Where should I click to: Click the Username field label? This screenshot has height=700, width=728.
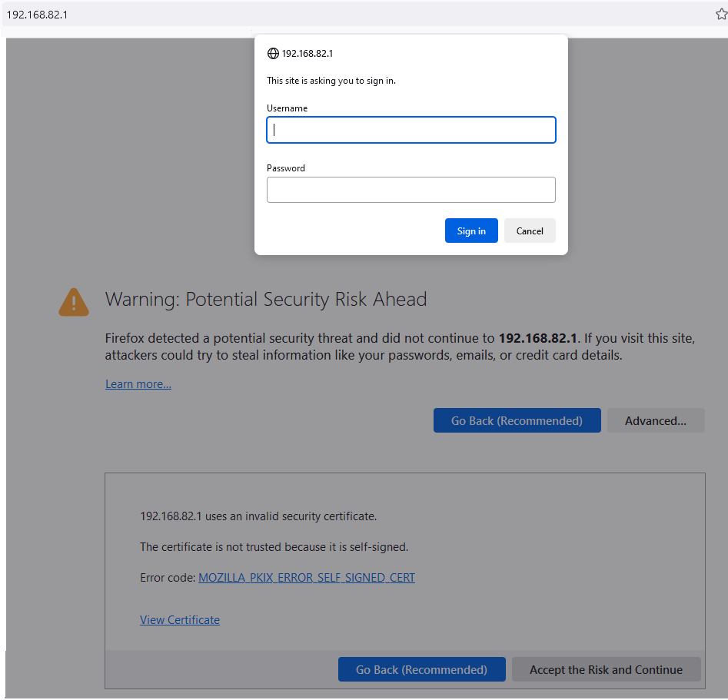(287, 108)
